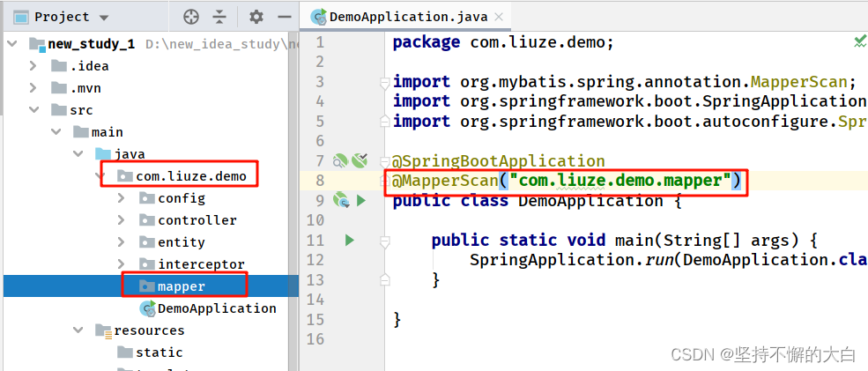Click the Project panel window icon

pos(21,18)
